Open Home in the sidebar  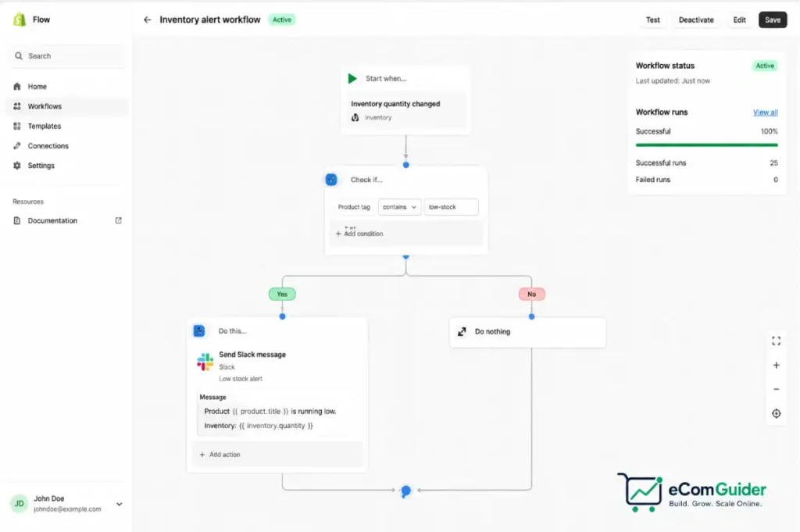(67, 86)
